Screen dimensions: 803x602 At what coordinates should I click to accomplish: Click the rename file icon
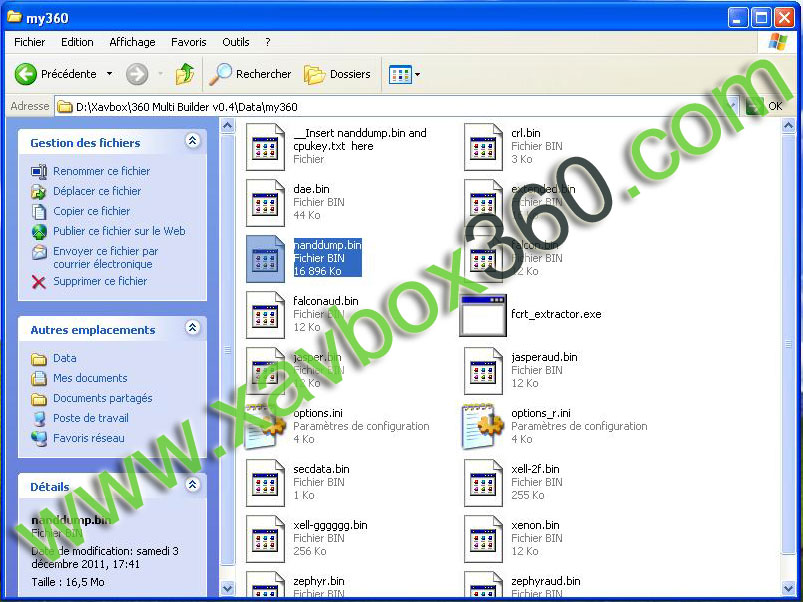[x=39, y=171]
